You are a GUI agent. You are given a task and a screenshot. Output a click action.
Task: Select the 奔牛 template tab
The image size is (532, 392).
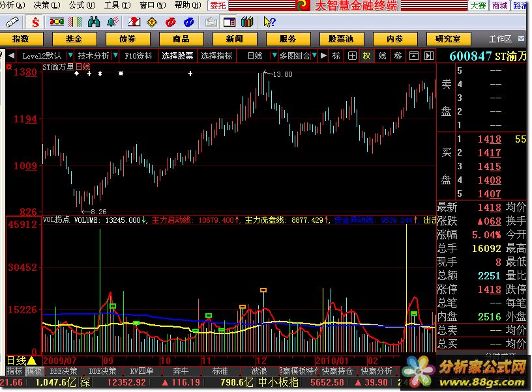click(x=181, y=371)
